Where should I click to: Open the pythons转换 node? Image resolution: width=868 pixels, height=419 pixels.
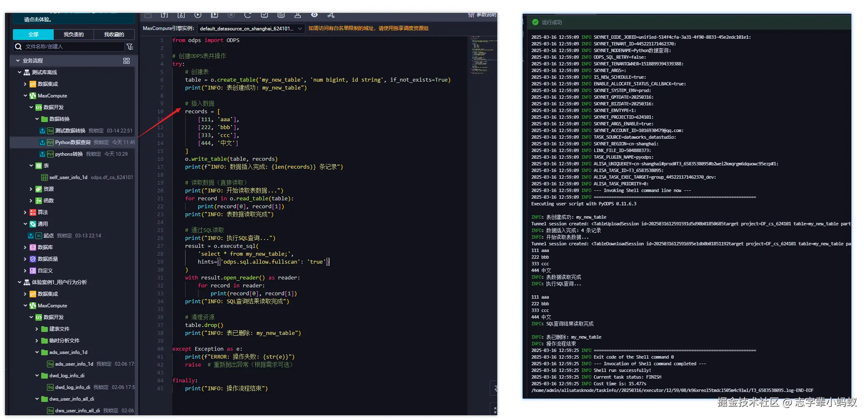(x=69, y=154)
